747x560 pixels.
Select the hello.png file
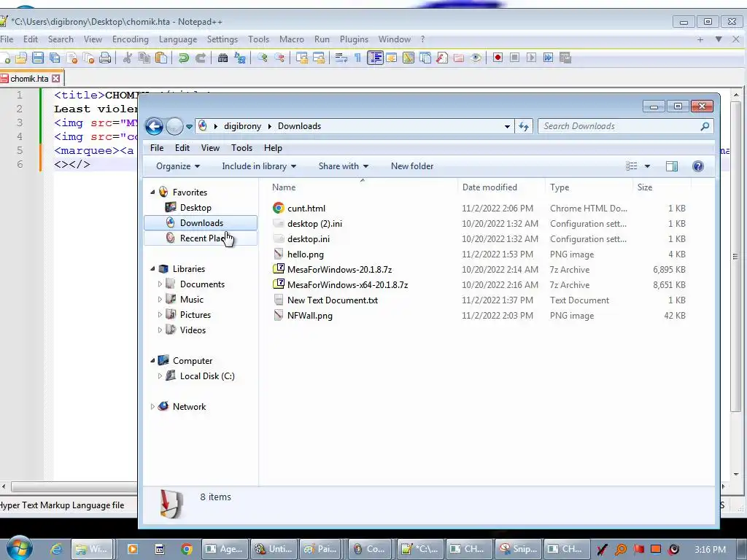(305, 254)
